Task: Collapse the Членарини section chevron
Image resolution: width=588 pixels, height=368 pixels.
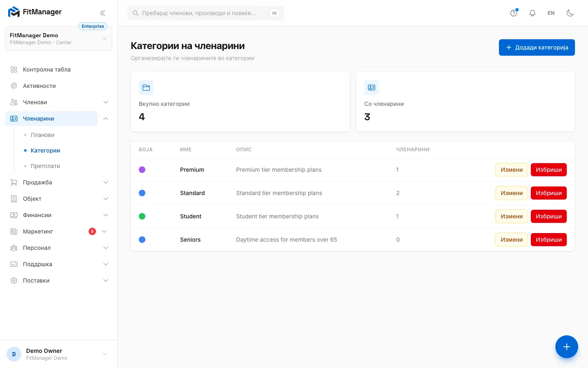Action: point(106,119)
